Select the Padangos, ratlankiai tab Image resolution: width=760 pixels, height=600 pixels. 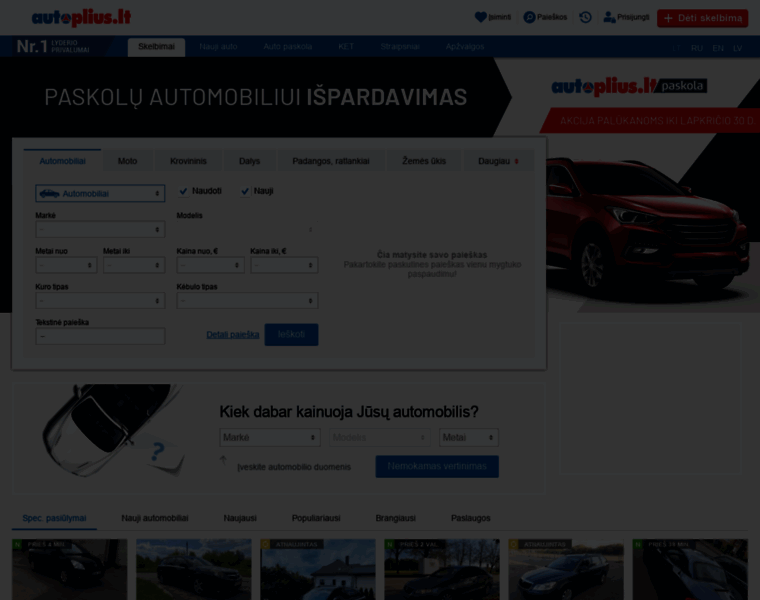coord(331,161)
